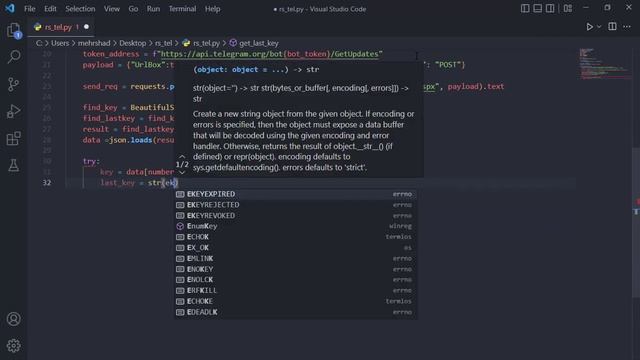Select EKEYREJECTED suggestion
The height and width of the screenshot is (360, 640).
pyautogui.click(x=296, y=204)
